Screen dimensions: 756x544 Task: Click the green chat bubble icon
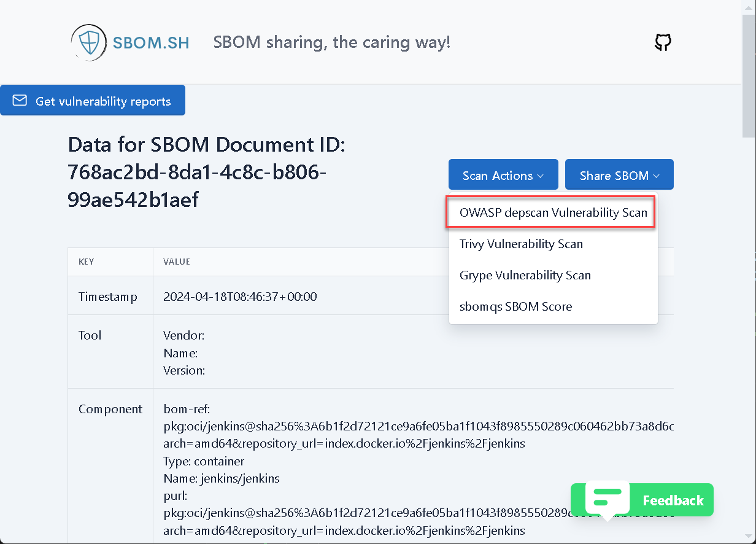pyautogui.click(x=607, y=498)
